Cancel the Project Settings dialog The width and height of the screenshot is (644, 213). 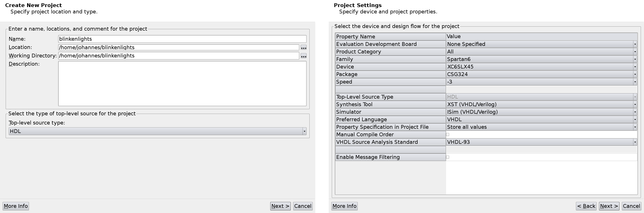[x=631, y=206]
